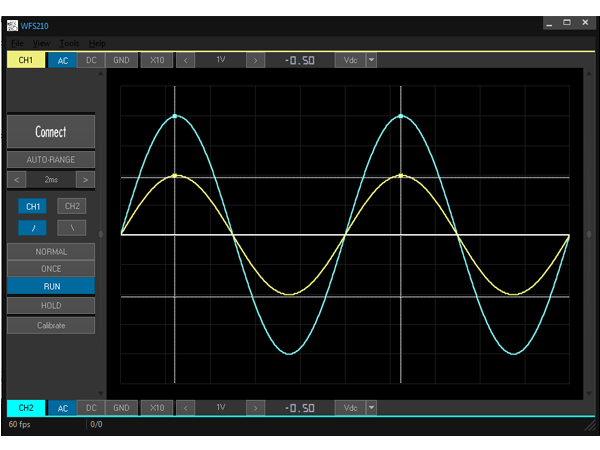Click the window resize grip

click(590, 426)
